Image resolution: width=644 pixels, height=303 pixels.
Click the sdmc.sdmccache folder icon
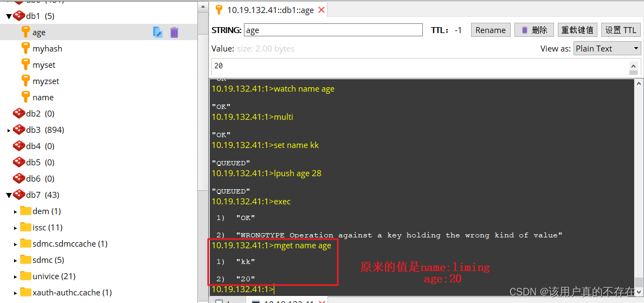pos(26,243)
